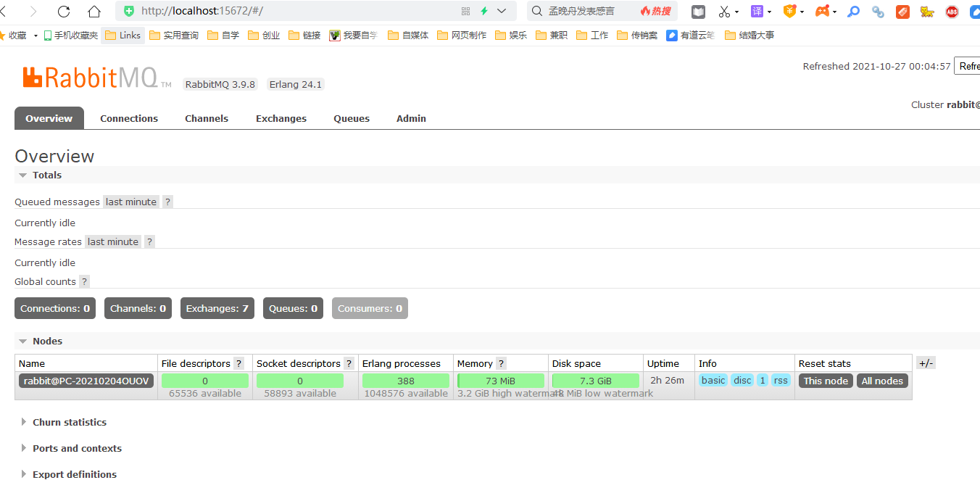Click help '?' beside Global counts
This screenshot has width=980, height=480.
point(84,281)
